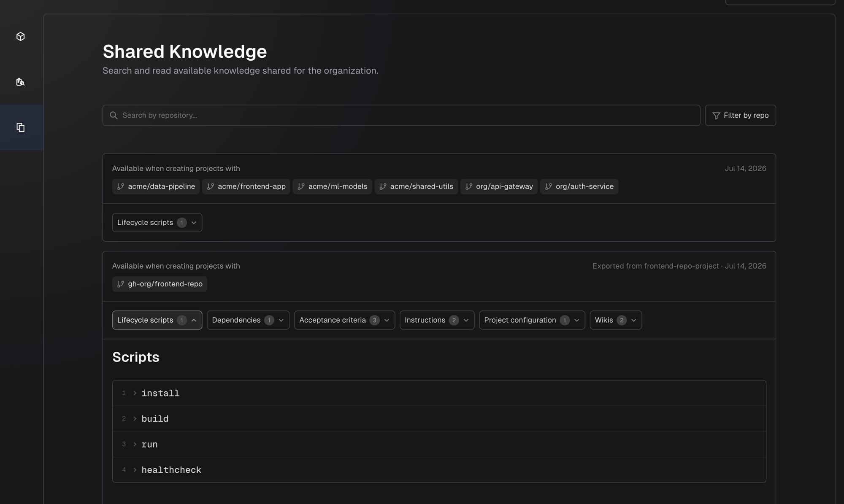Viewport: 844px width, 504px height.
Task: Click the Shared Knowledge heading
Action: 185,51
